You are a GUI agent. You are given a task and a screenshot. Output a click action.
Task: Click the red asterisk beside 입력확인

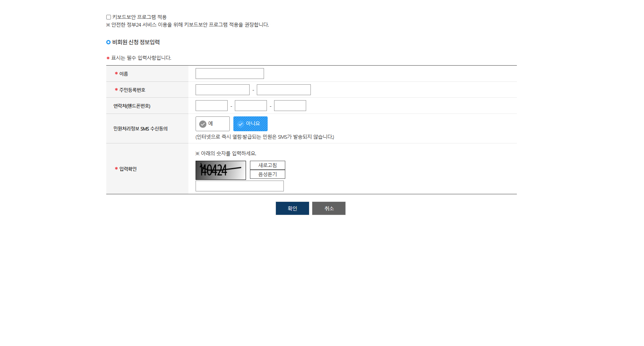coord(116,168)
